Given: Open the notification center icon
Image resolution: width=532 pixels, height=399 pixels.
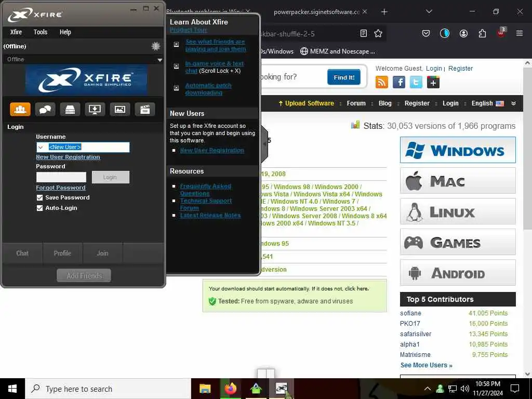Looking at the screenshot, I should point(515,389).
